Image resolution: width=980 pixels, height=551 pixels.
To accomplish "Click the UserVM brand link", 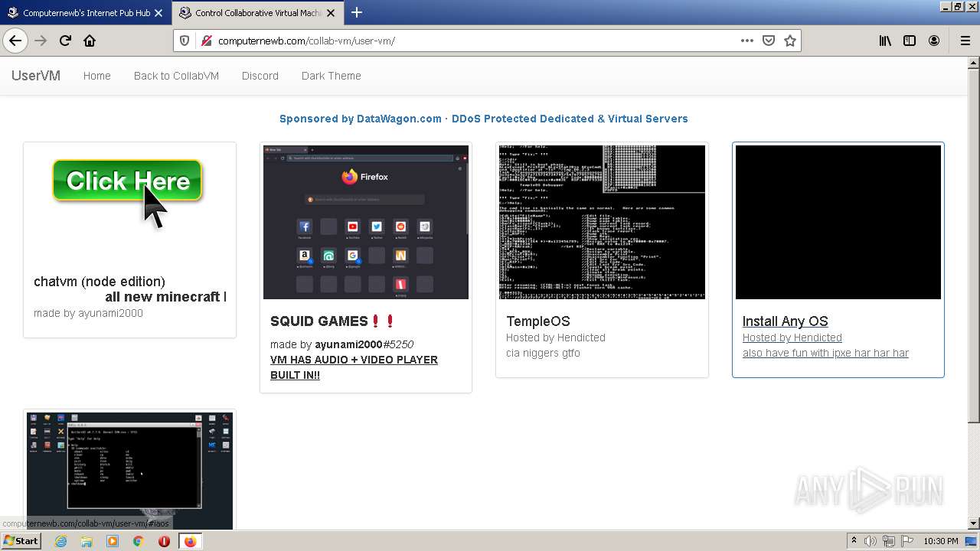I will [36, 76].
